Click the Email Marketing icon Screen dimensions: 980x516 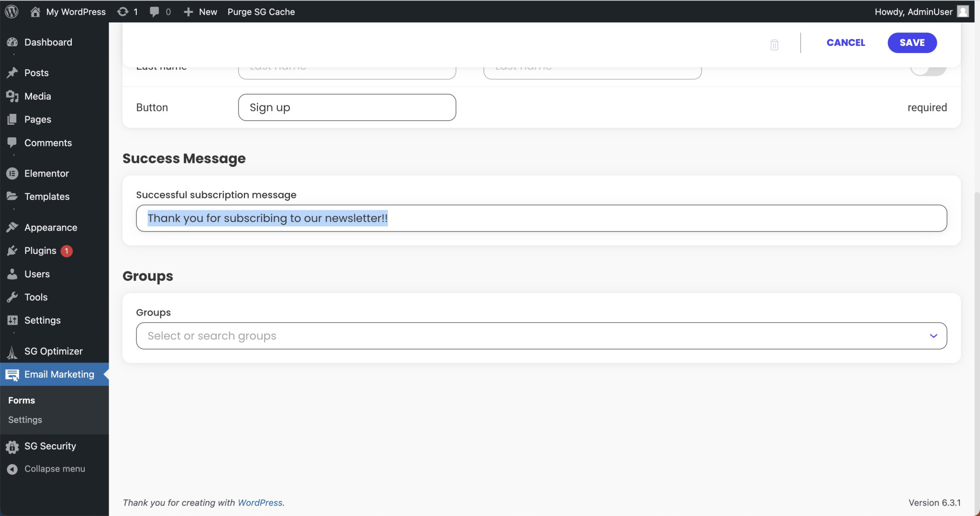tap(12, 375)
